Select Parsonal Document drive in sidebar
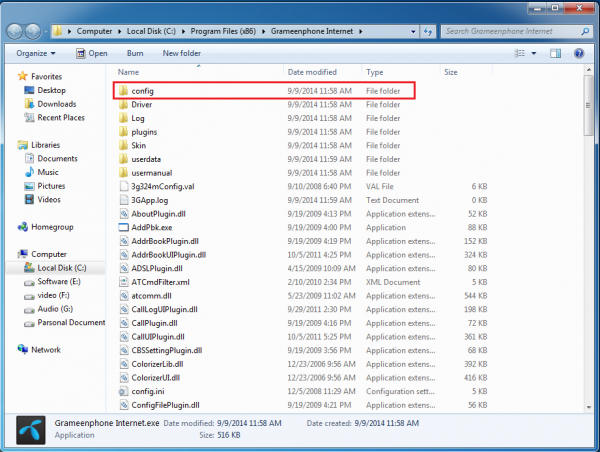 tap(71, 322)
